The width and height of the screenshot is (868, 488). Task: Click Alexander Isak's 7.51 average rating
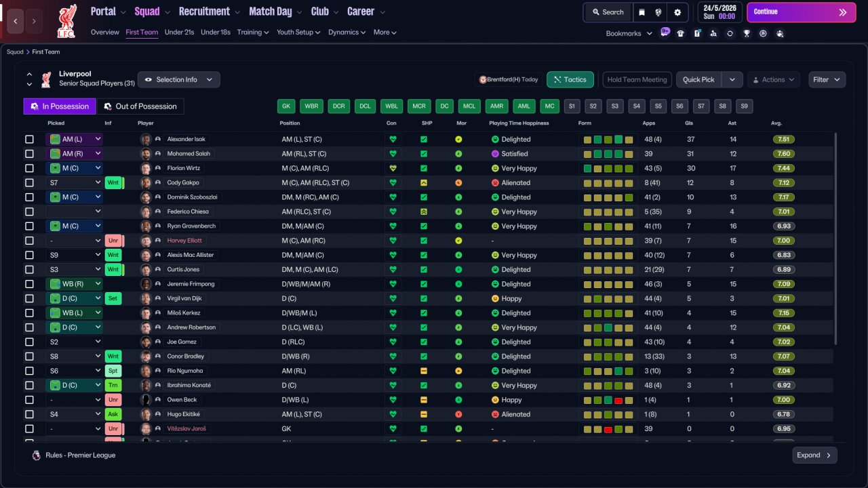[x=783, y=139]
